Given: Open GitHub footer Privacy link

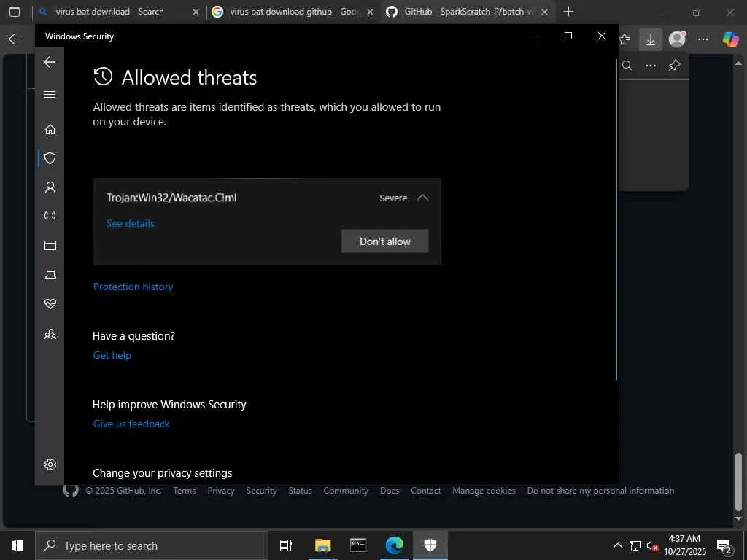Looking at the screenshot, I should click(x=221, y=491).
